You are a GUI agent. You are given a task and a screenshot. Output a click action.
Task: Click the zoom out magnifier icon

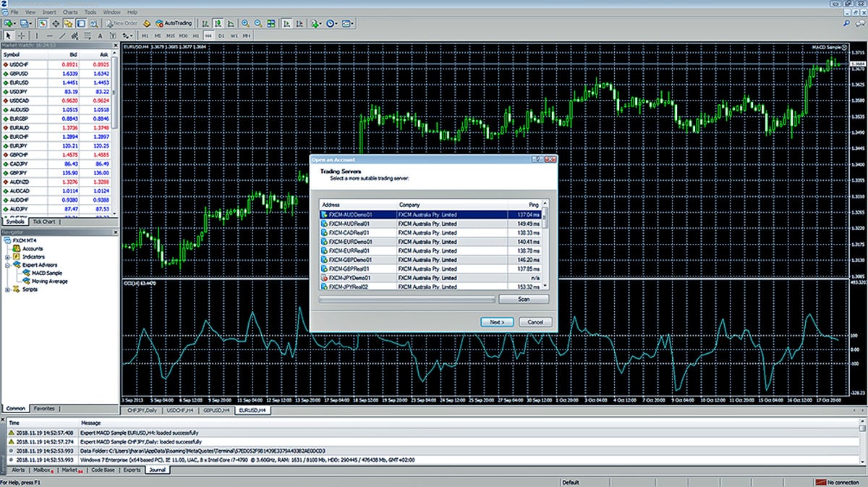(x=258, y=23)
